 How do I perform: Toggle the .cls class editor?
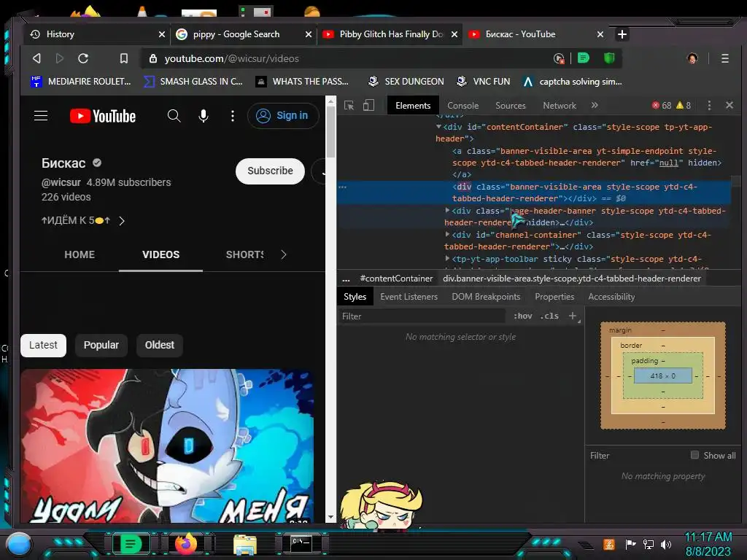click(549, 316)
